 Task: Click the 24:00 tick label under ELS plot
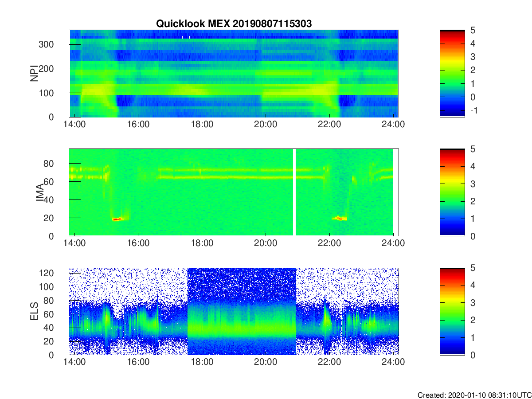pos(393,362)
